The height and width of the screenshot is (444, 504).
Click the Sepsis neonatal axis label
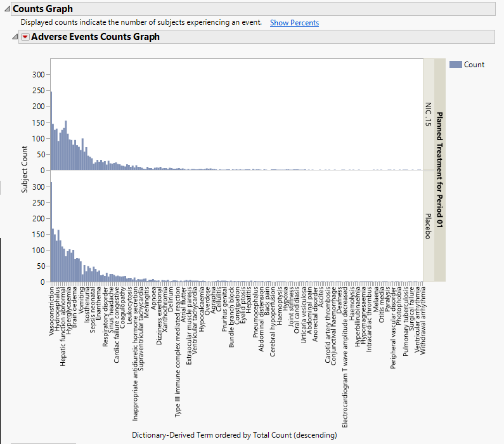[93, 310]
